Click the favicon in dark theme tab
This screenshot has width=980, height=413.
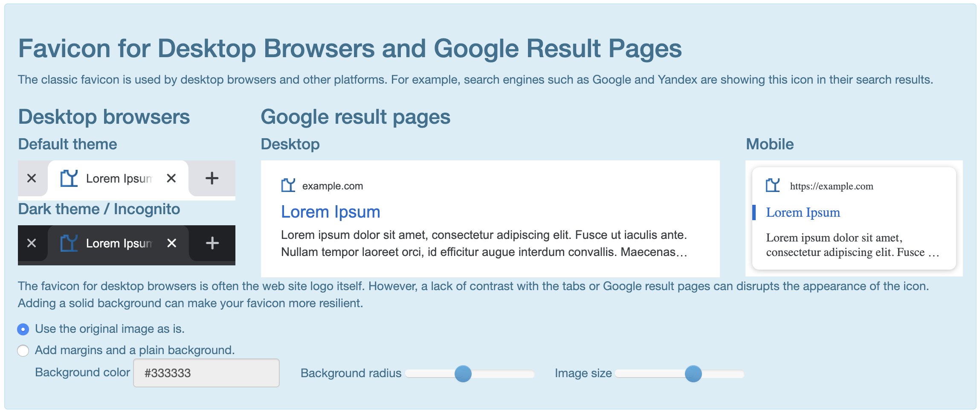click(69, 243)
